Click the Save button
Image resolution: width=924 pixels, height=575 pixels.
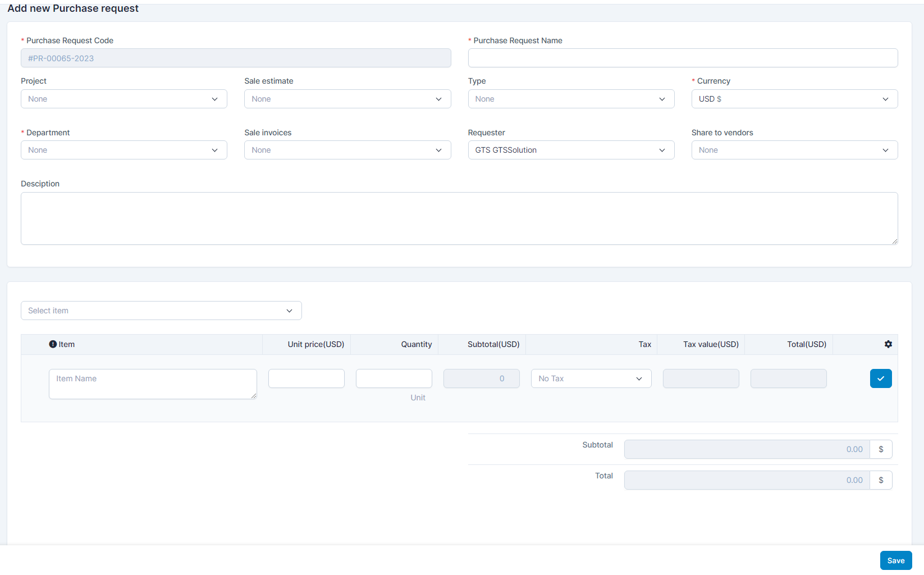895,560
